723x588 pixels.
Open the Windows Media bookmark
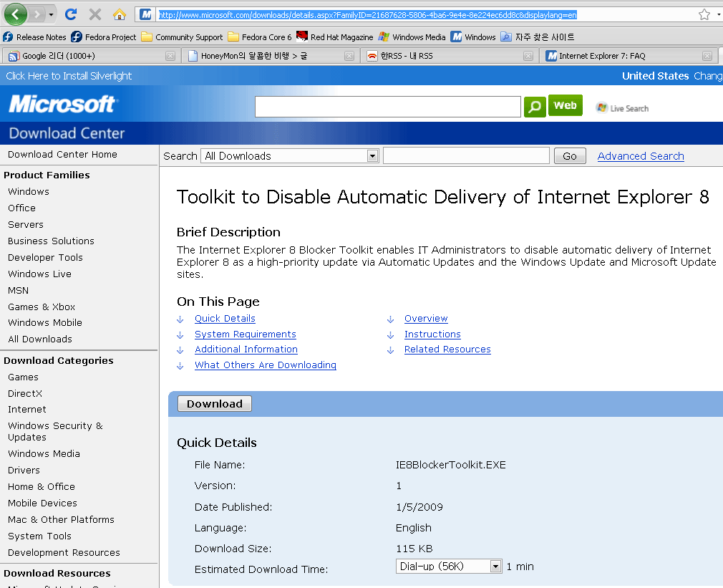coord(412,37)
